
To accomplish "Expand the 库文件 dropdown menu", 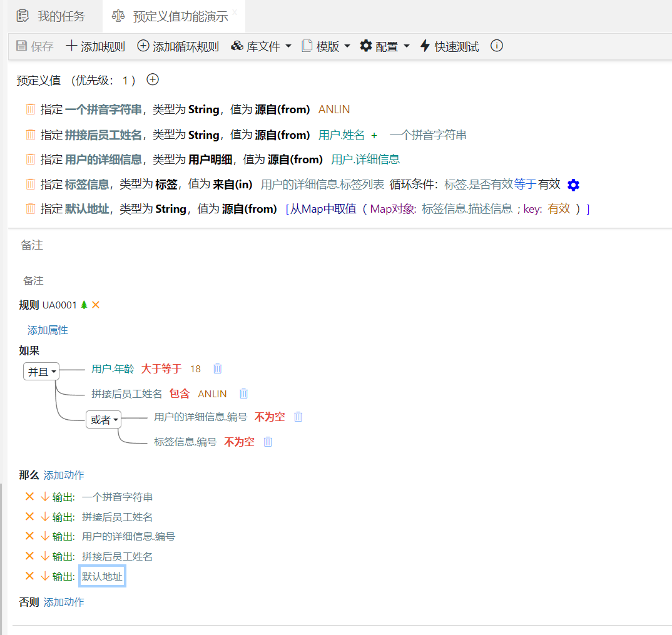I will 262,46.
